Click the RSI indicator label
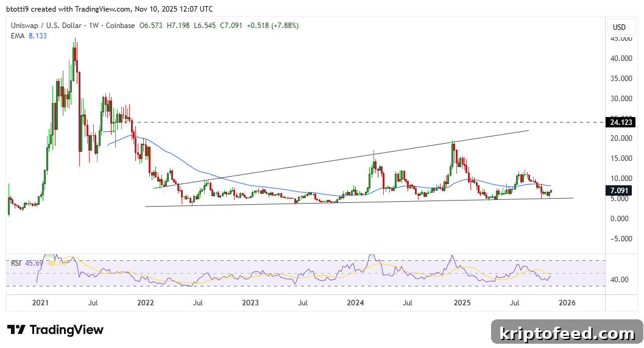This screenshot has width=644, height=348. [16, 263]
